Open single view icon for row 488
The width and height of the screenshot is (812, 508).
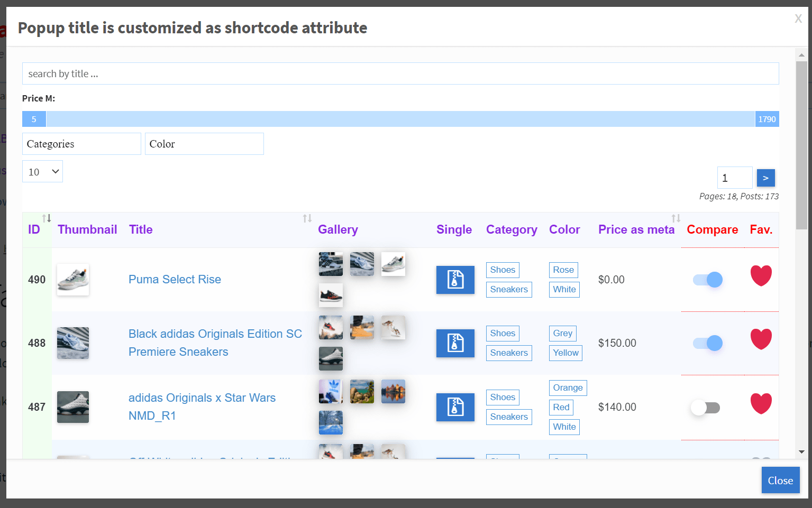(455, 343)
